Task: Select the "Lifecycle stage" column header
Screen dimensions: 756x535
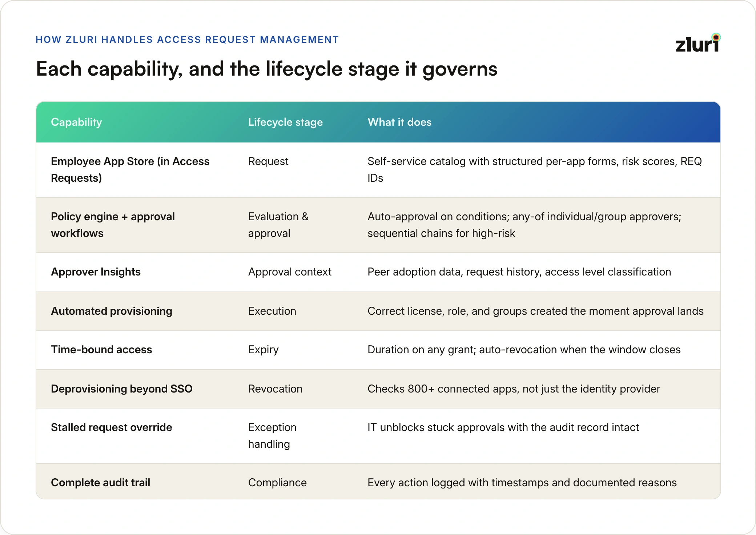Action: (x=285, y=122)
